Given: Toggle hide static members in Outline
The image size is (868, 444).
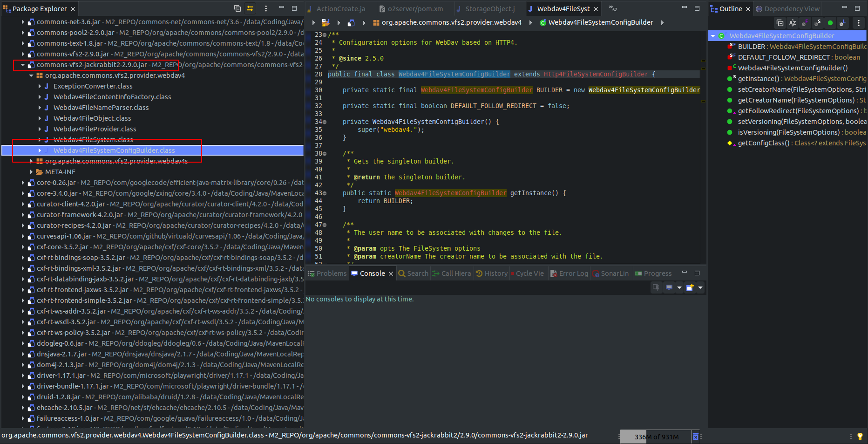Looking at the screenshot, I should 818,23.
